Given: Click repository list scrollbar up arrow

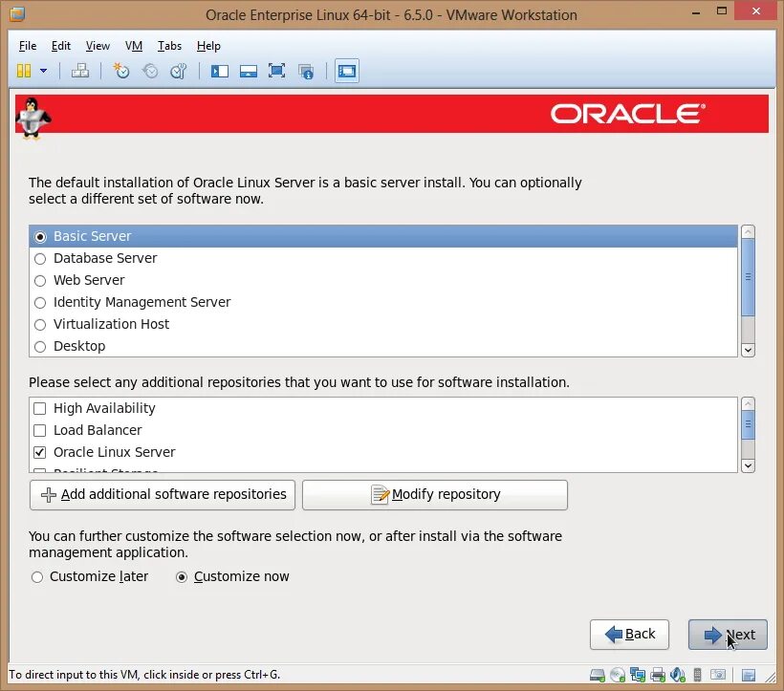Looking at the screenshot, I should (x=748, y=403).
